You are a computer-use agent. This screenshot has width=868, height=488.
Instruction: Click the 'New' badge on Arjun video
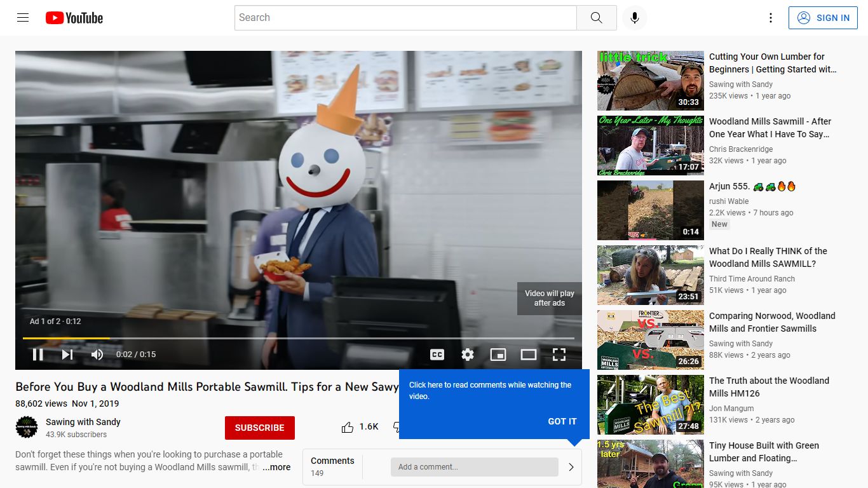pos(719,224)
